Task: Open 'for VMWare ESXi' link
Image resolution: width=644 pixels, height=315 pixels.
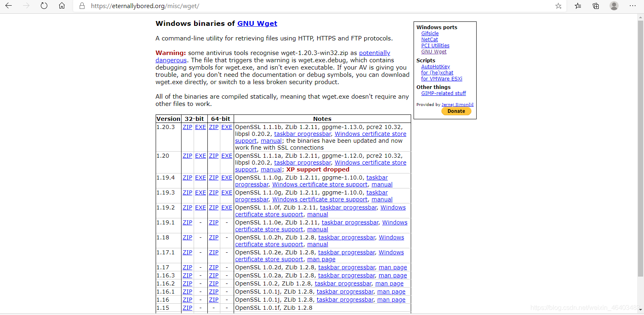Action: [x=441, y=79]
